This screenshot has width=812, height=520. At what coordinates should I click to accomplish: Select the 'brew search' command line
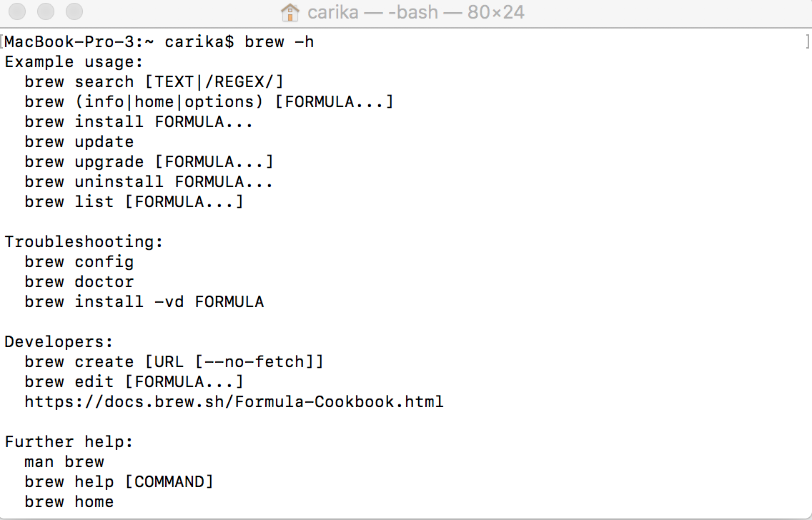[x=154, y=81]
